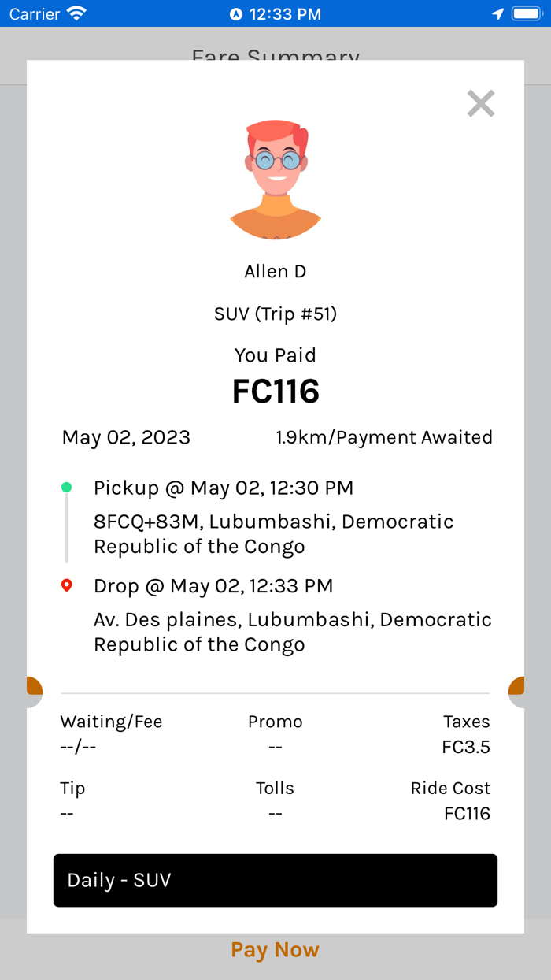Tap the Pay Now button
The width and height of the screenshot is (551, 980).
click(275, 950)
